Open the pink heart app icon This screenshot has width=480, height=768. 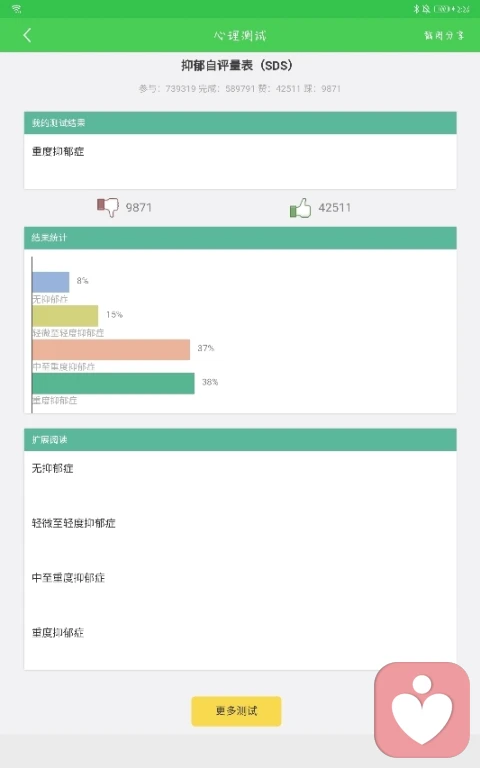pyautogui.click(x=422, y=710)
